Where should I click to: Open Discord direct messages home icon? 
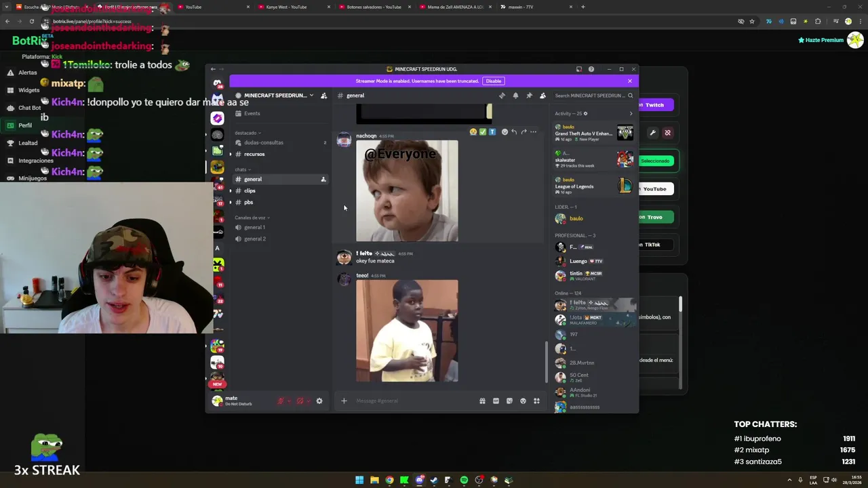217,83
